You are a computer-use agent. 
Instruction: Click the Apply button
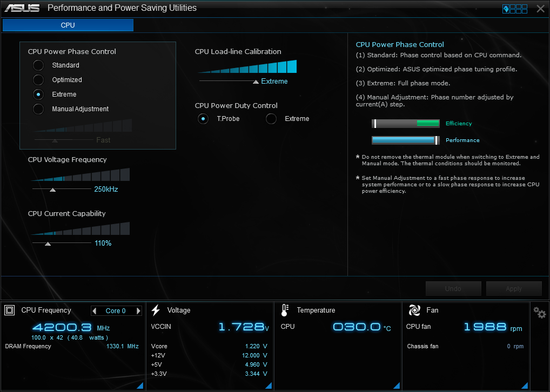[514, 288]
